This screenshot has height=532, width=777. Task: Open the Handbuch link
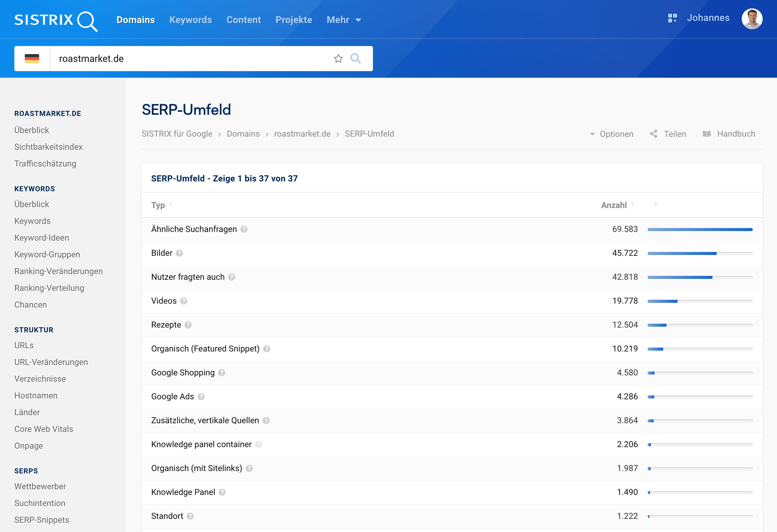point(729,134)
